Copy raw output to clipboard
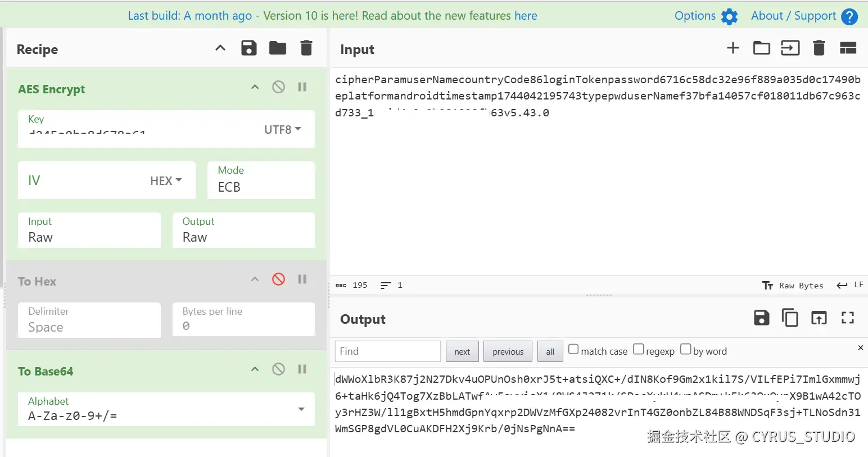 790,318
